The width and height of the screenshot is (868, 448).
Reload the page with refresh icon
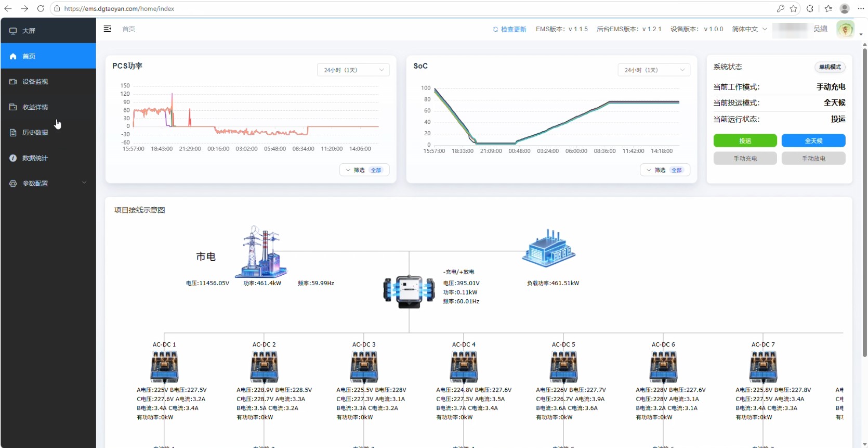pyautogui.click(x=41, y=8)
